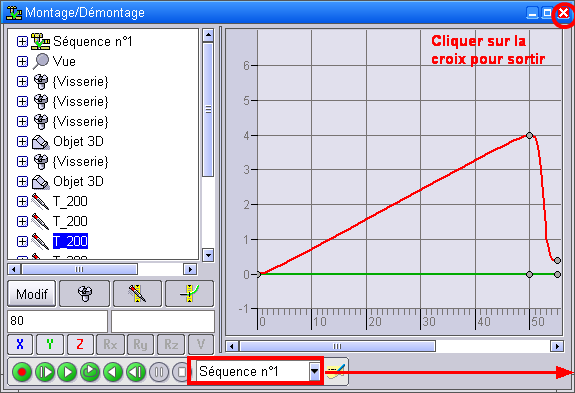Click the trajectory curve tool button
575x393 pixels.
pyautogui.click(x=189, y=294)
